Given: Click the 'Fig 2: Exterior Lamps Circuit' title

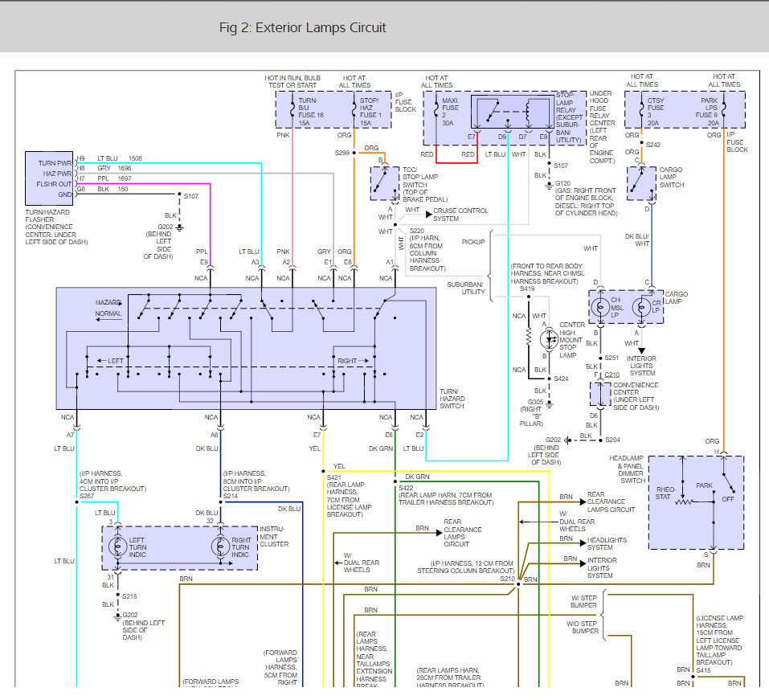Looking at the screenshot, I should click(303, 27).
